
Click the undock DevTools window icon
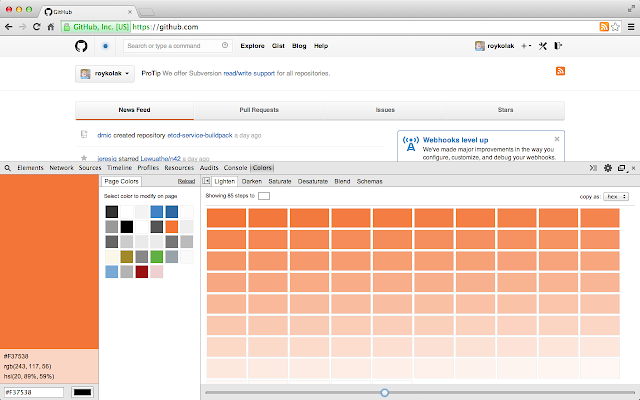tap(622, 168)
